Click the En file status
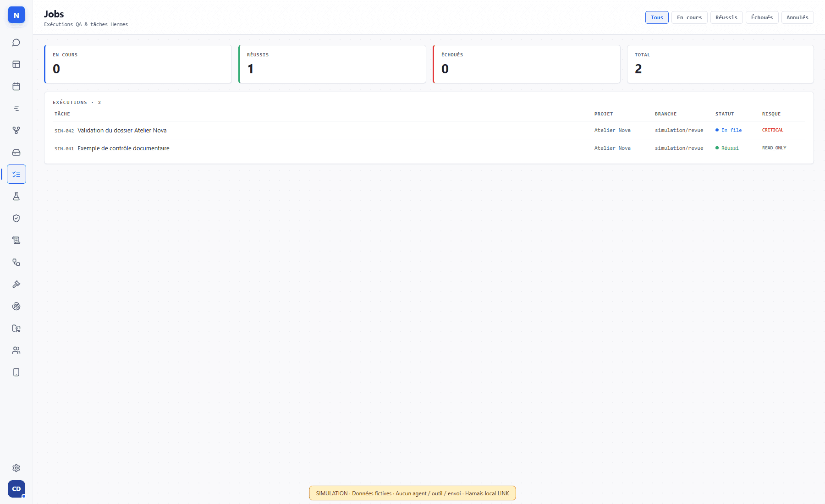Image resolution: width=825 pixels, height=504 pixels. point(729,131)
